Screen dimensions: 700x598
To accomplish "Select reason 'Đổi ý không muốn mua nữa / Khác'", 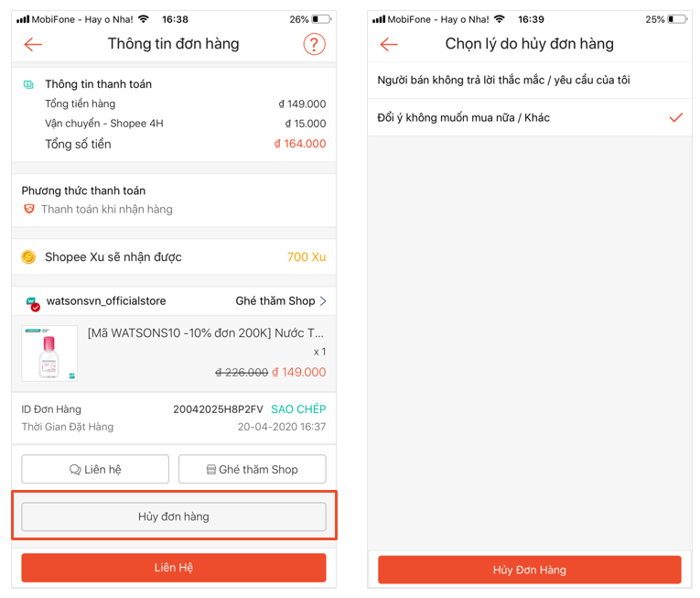I will (464, 118).
